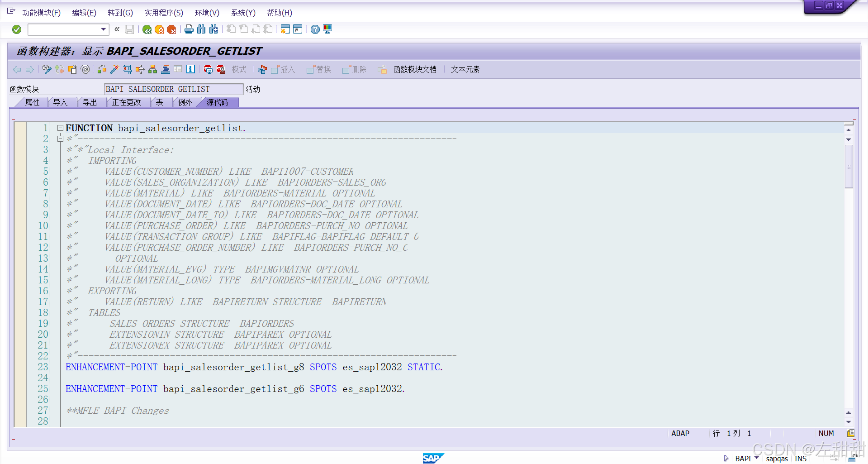Screen dimensions: 868x464
Task: Open the 系统(Y) menu
Action: pyautogui.click(x=243, y=13)
